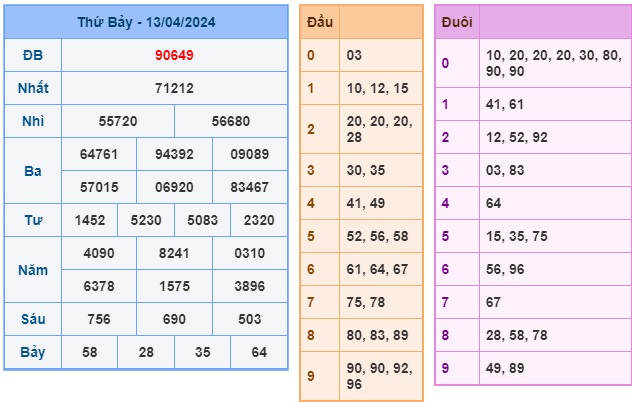The image size is (632, 402).
Task: Click seventh prize number 64
Action: tap(259, 352)
